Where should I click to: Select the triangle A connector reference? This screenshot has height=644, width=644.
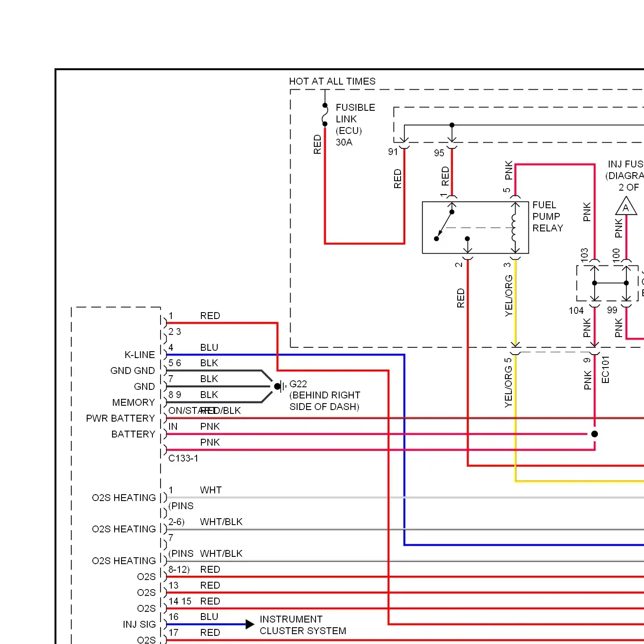pyautogui.click(x=626, y=206)
